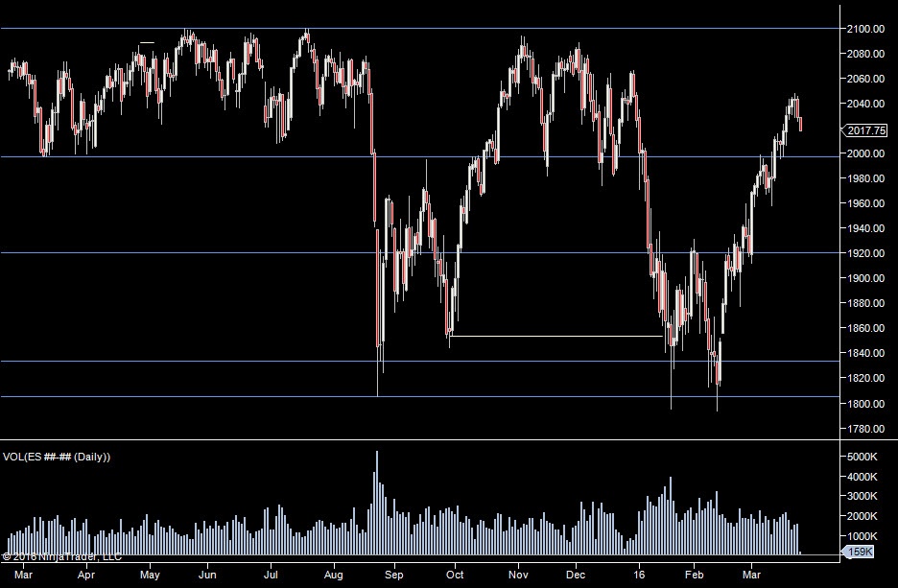
Task: Select the VOL(ES ##-## (Daily)) indicator label
Action: point(59,457)
